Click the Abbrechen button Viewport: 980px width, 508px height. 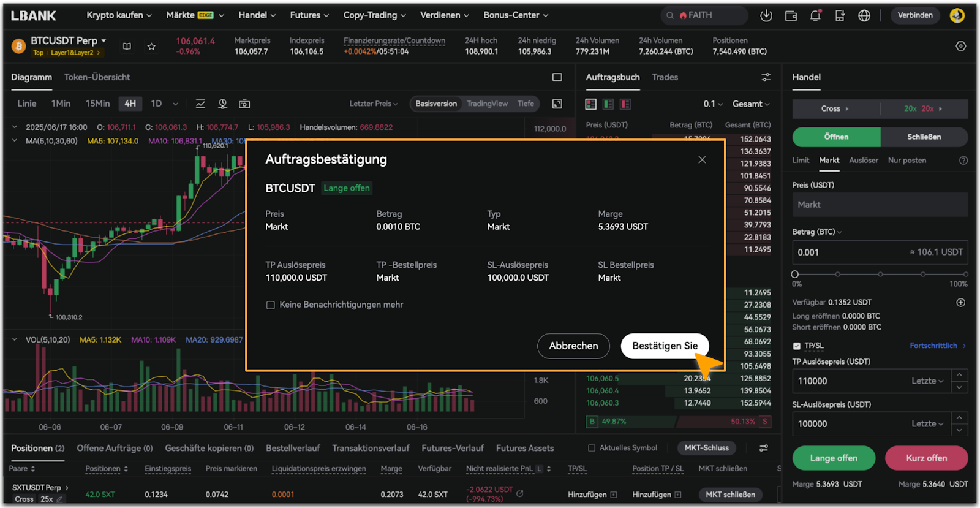click(x=573, y=346)
